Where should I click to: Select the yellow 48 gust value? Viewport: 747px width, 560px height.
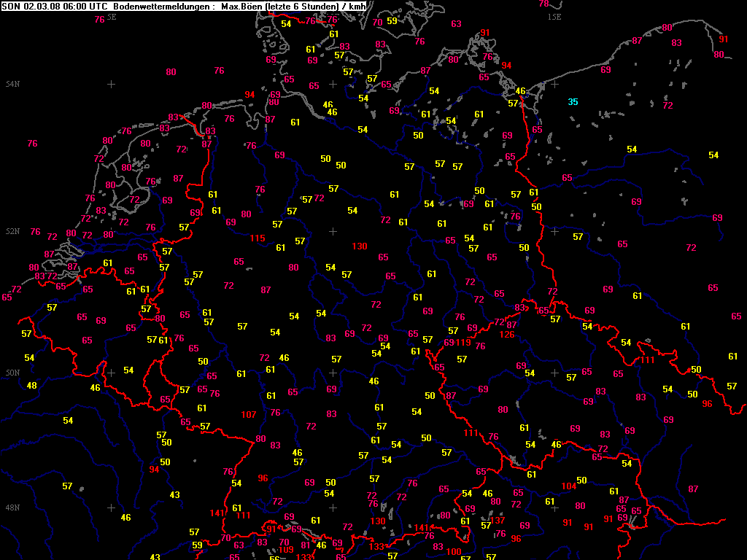(31, 386)
